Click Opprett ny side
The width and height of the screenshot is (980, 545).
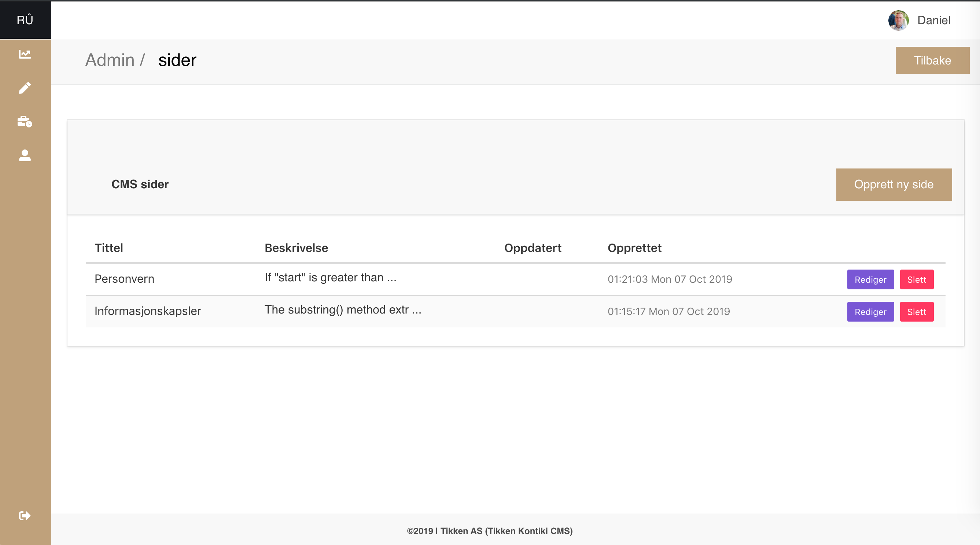[894, 185]
